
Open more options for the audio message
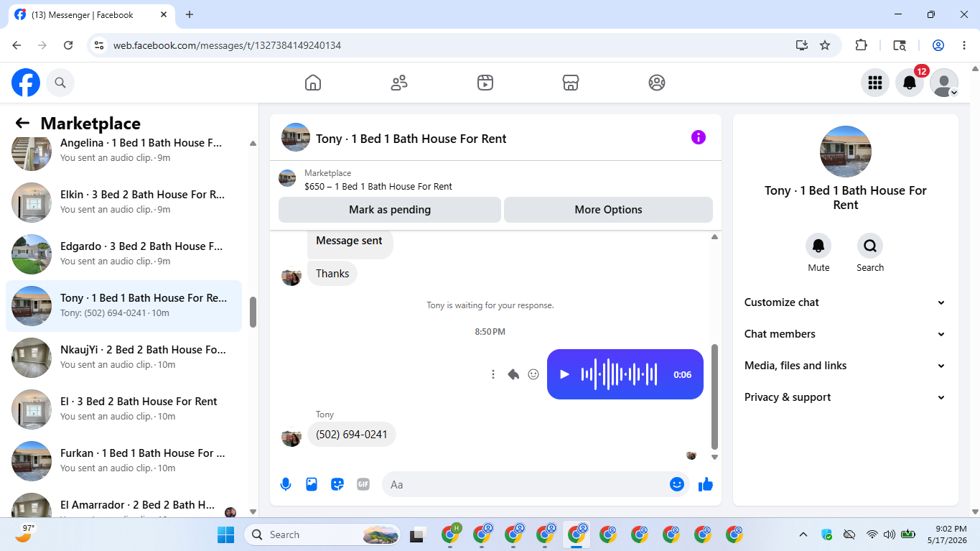click(493, 374)
